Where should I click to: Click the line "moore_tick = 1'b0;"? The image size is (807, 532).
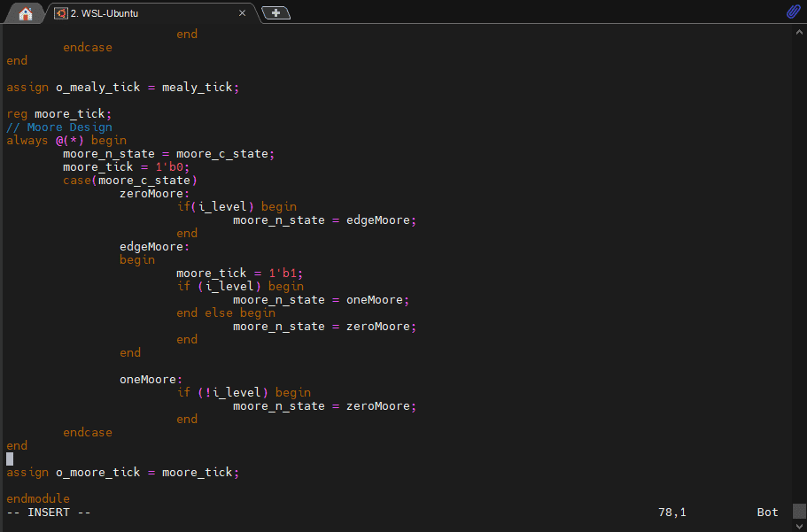pos(127,167)
